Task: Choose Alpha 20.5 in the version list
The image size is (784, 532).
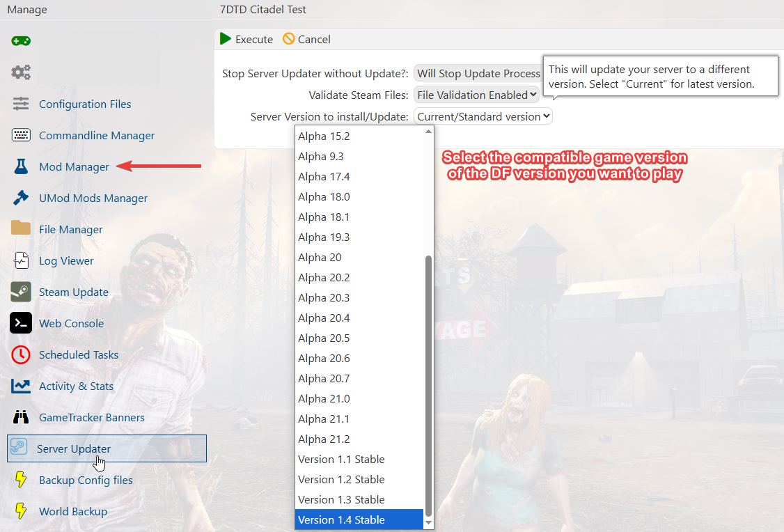Action: tap(359, 338)
